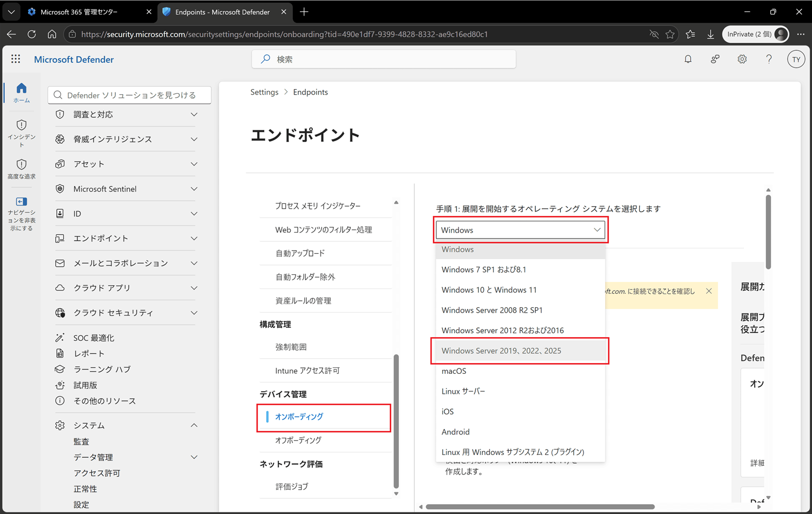Viewport: 812px width, 514px height.
Task: Open 高度な追求 in the left rail
Action: (22, 169)
